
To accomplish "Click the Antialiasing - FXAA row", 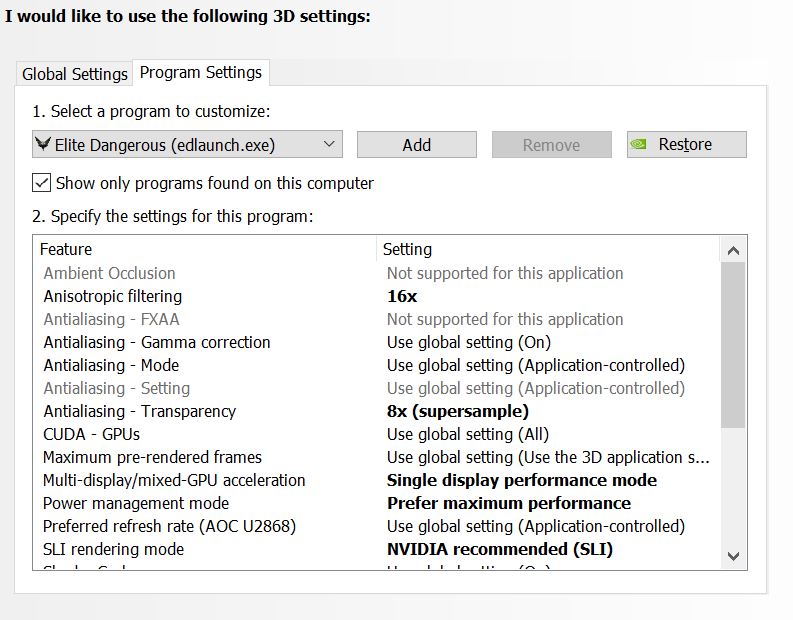I will (x=111, y=319).
